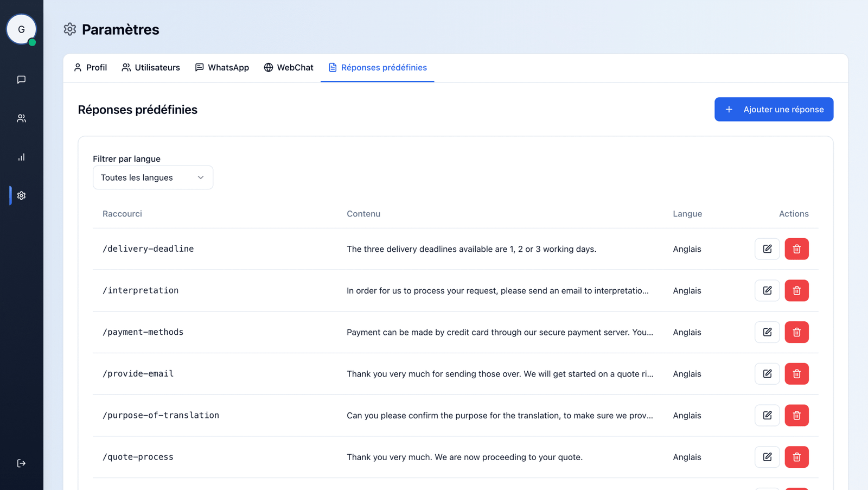This screenshot has width=868, height=490.
Task: Delete the /payment-methods response
Action: point(796,332)
